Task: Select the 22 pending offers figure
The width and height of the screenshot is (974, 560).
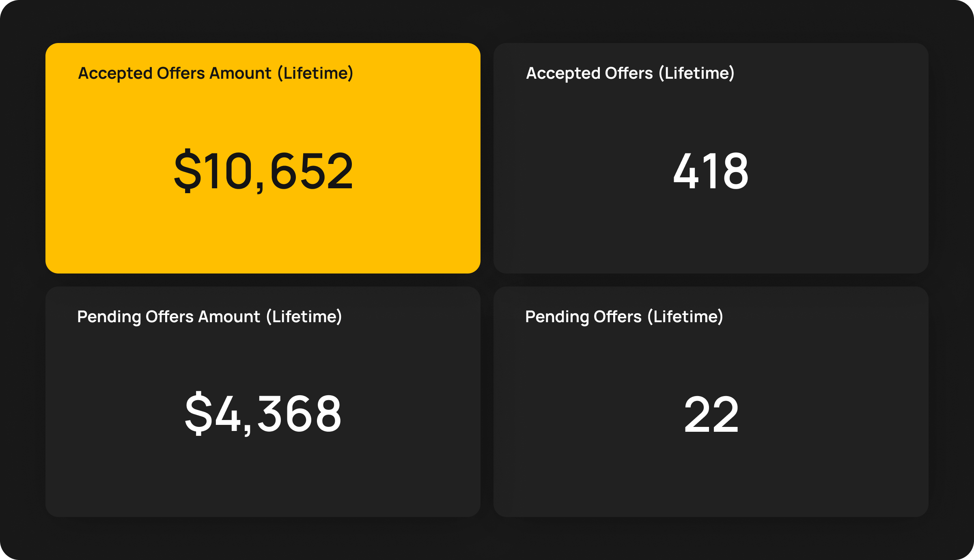Action: coord(711,414)
